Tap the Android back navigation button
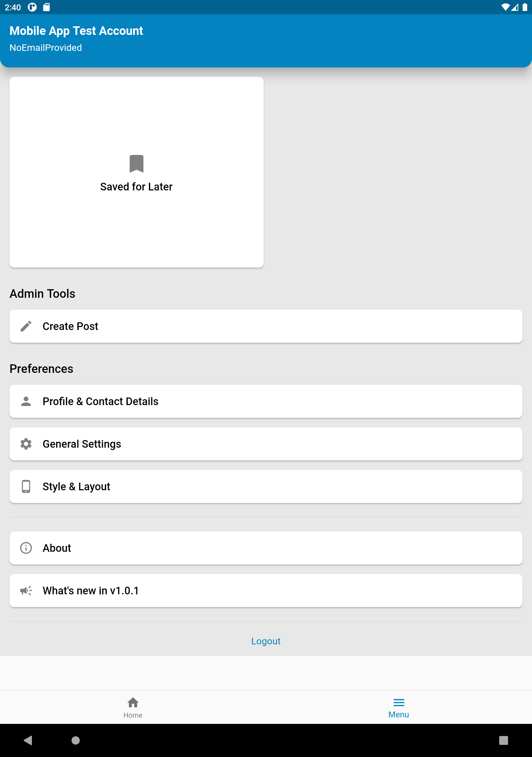Screen dimensions: 532x757 tap(28, 740)
